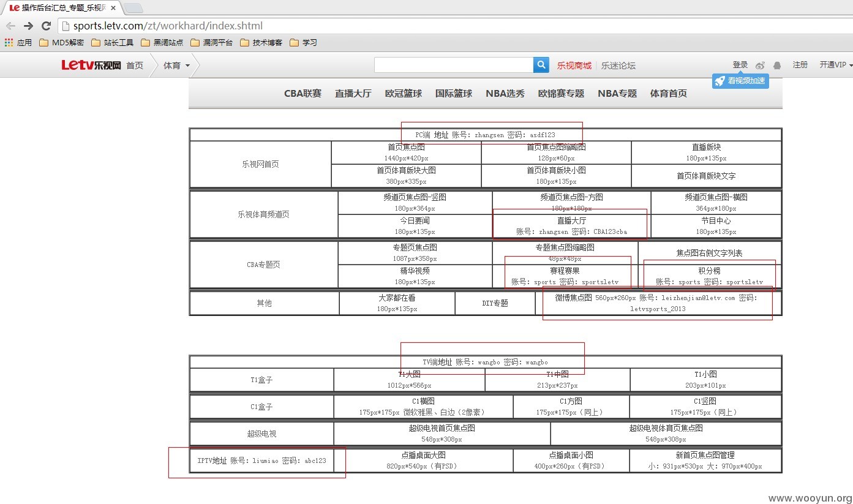
Task: Click the browser forward arrow
Action: point(28,26)
